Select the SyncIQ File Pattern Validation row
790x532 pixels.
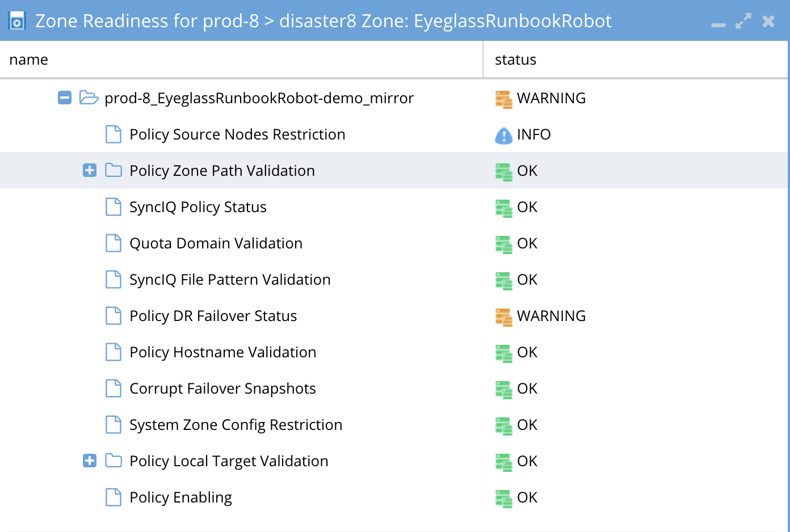pos(394,280)
